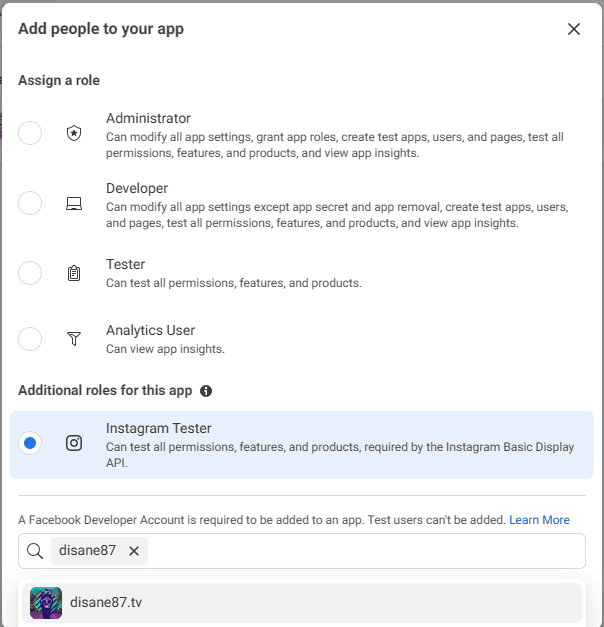Click the disane87.tv profile avatar

[x=46, y=603]
